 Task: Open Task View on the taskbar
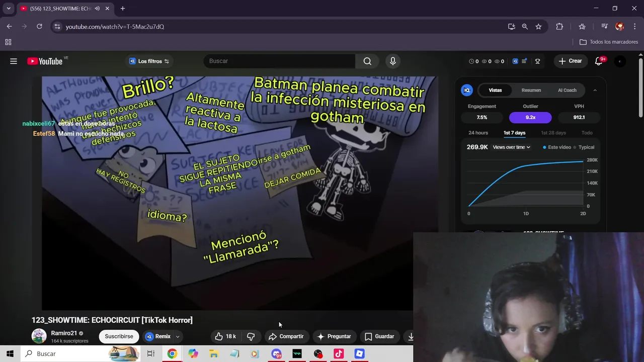[151, 354]
